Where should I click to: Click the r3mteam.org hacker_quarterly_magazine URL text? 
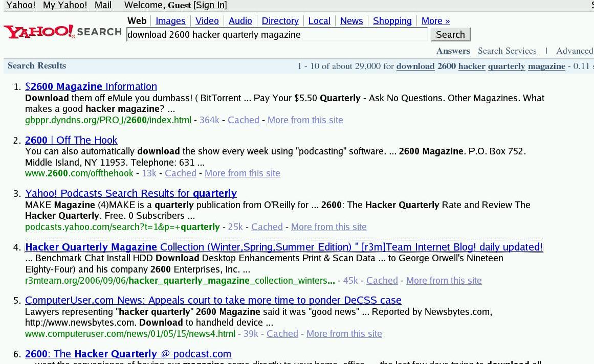pyautogui.click(x=180, y=280)
